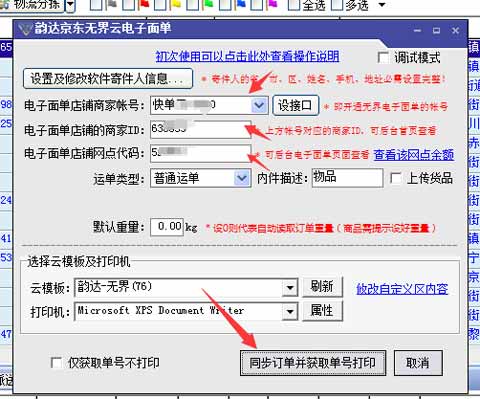The width and height of the screenshot is (480, 399).
Task: Open 电子面单店铺商家帐号 dropdown
Action: point(259,105)
